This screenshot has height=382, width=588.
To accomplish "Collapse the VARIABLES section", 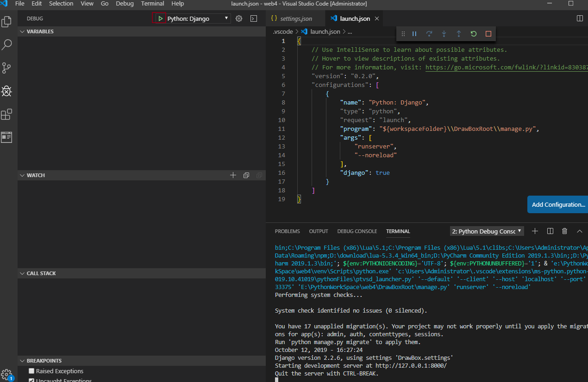I will pos(40,31).
